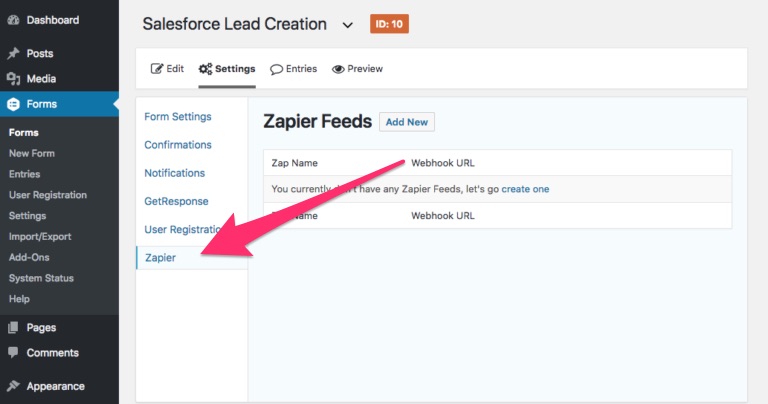Click the Add New feed button
This screenshot has height=404, width=768.
(x=407, y=122)
